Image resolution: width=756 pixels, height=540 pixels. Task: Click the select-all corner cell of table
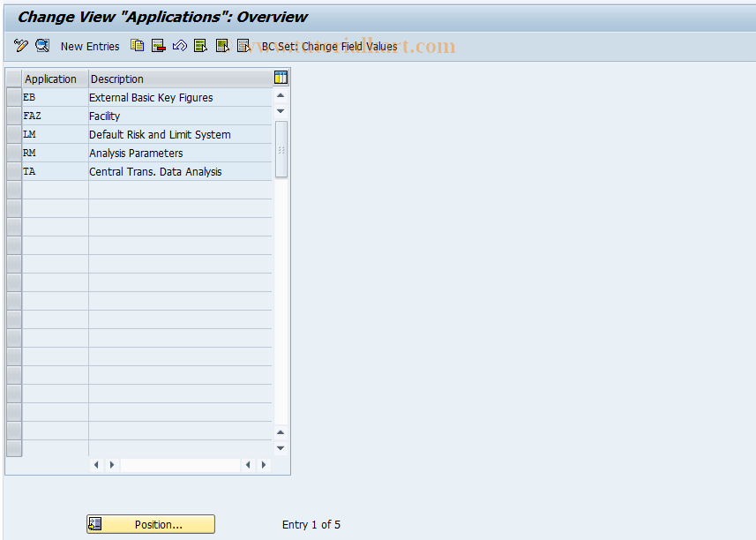click(x=14, y=79)
